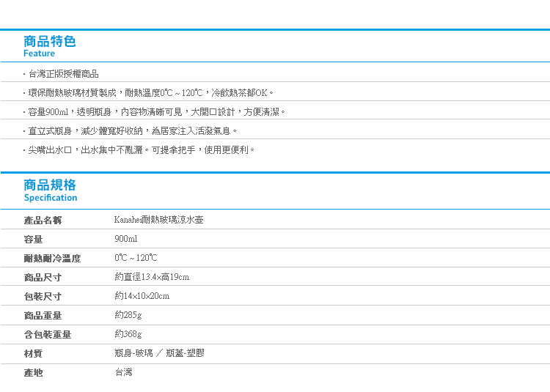Click the 約直徑13.4×高19cm dimension value
The image size is (550, 392).
click(x=152, y=277)
